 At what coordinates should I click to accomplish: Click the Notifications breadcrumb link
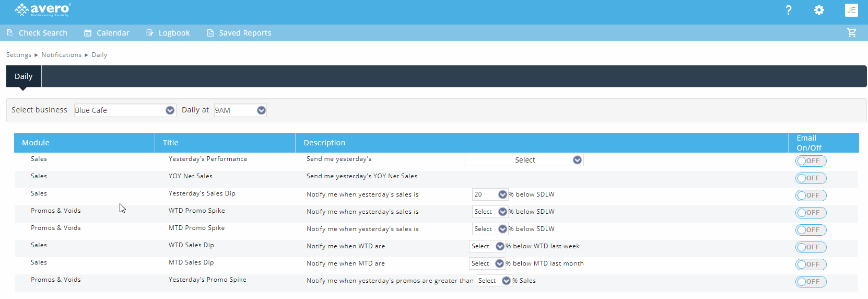(x=61, y=55)
